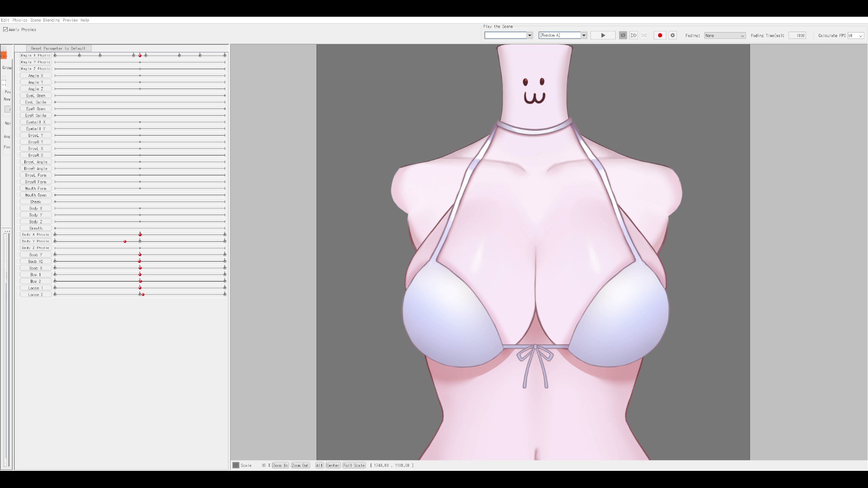
Task: Start recording with the red record button
Action: click(660, 35)
